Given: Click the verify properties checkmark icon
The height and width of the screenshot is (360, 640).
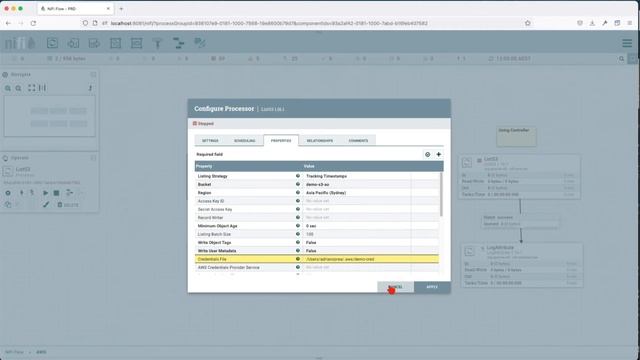Looking at the screenshot, I should coord(427,154).
